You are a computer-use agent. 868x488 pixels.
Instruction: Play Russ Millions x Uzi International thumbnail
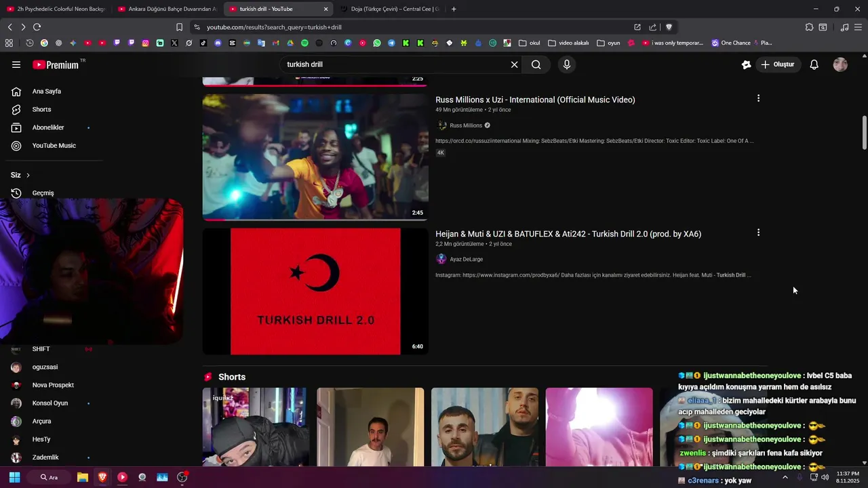pyautogui.click(x=315, y=157)
